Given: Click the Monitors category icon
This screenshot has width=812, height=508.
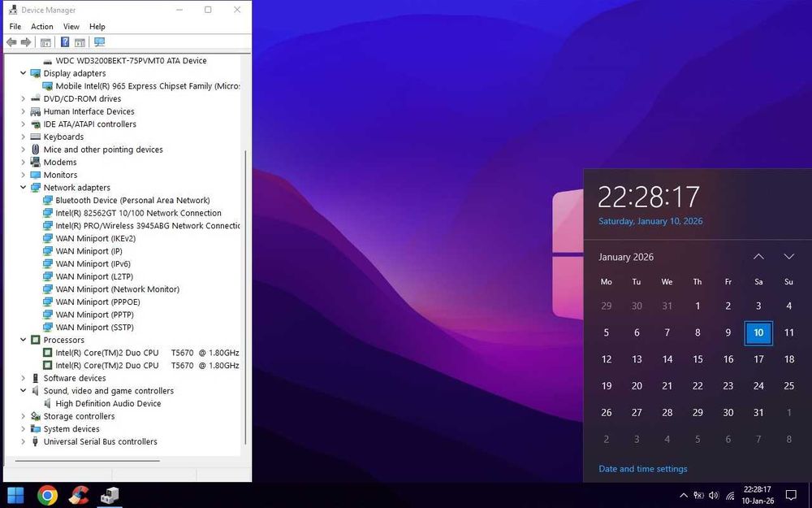Looking at the screenshot, I should [x=35, y=176].
